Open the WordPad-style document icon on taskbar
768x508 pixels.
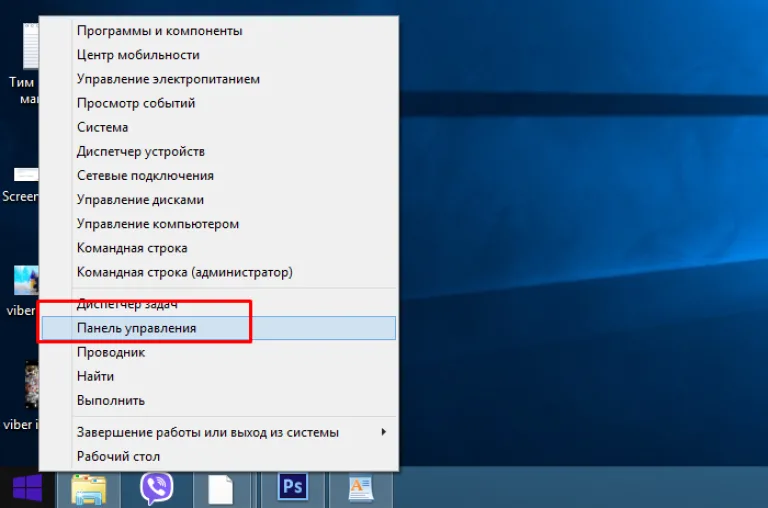click(361, 489)
